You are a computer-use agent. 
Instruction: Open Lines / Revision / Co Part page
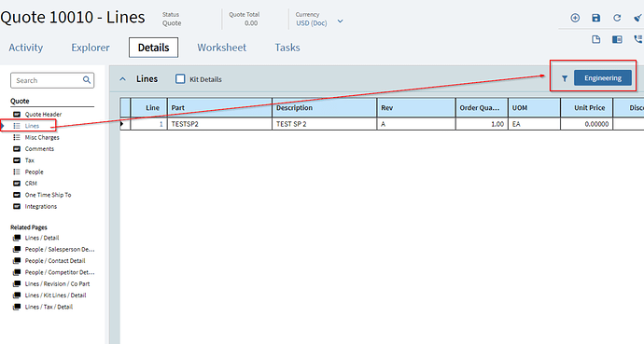(x=57, y=283)
